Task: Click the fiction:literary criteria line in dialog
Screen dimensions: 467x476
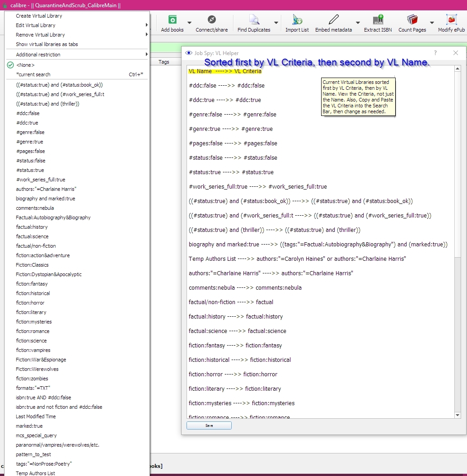Action: coord(235,389)
